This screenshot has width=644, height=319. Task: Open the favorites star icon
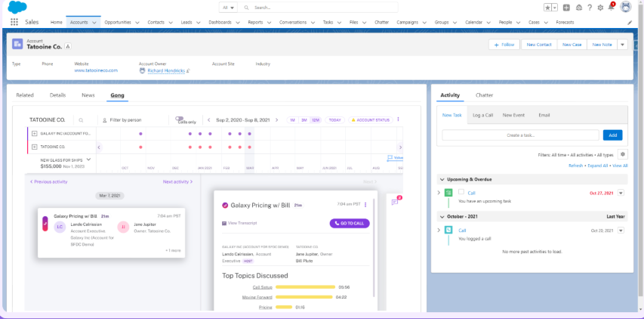548,8
